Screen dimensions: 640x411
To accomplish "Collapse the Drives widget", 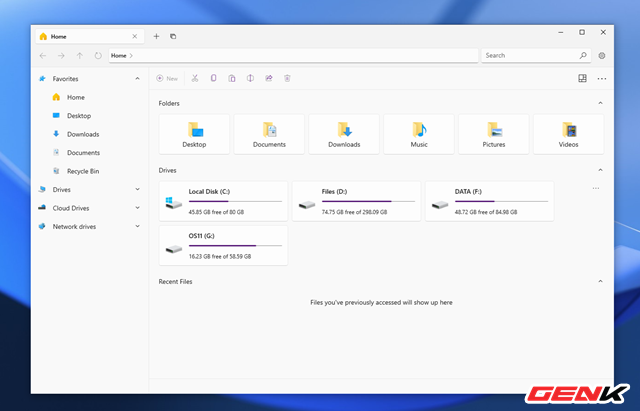I will [600, 170].
